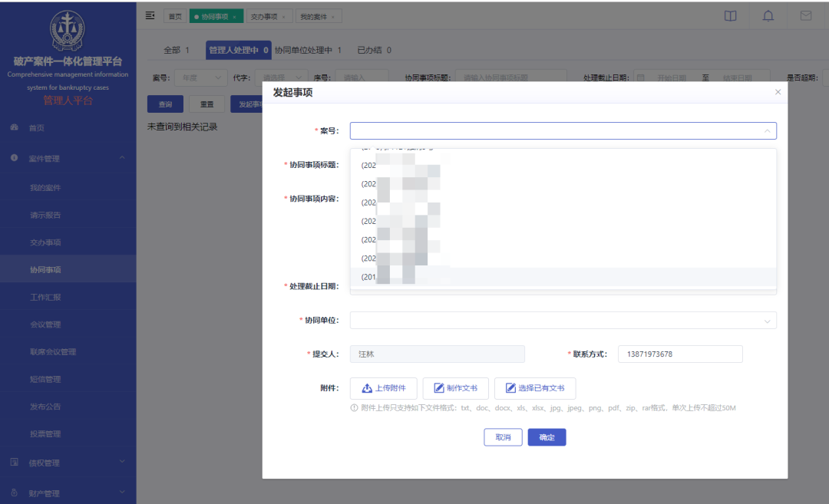Expand the 协同单位 dropdown
829x504 pixels.
pyautogui.click(x=563, y=321)
